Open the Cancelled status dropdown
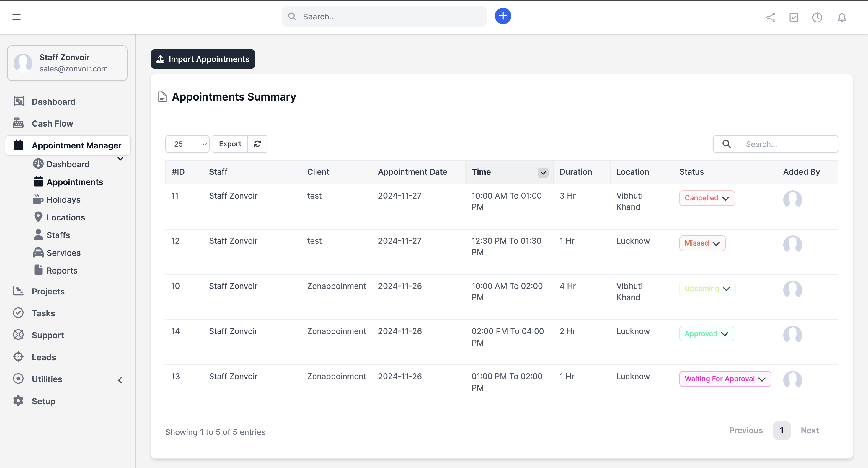Screen dimensions: 868x468 707,198
